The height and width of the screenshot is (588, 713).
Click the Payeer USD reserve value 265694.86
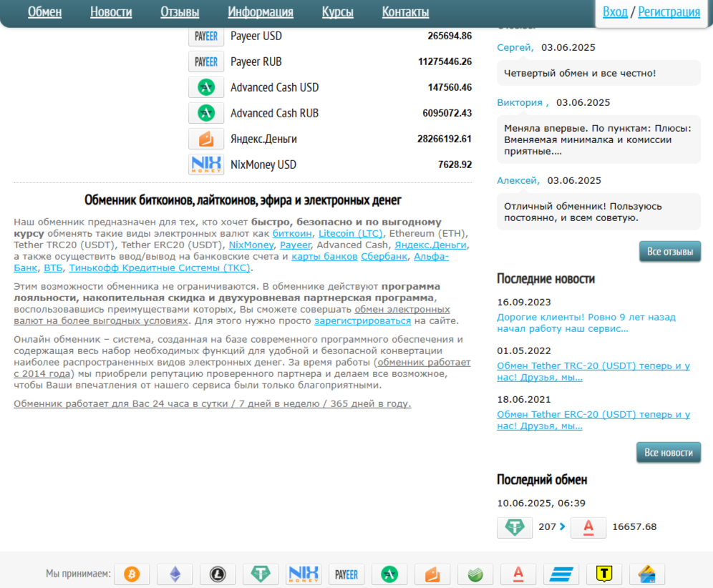[450, 36]
